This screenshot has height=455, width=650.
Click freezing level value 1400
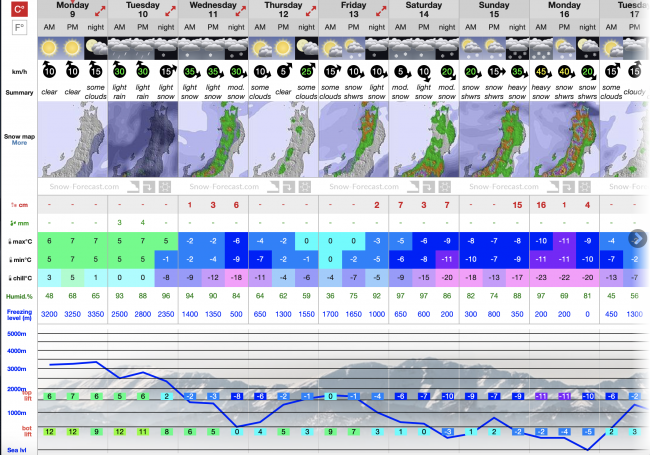tap(190, 315)
